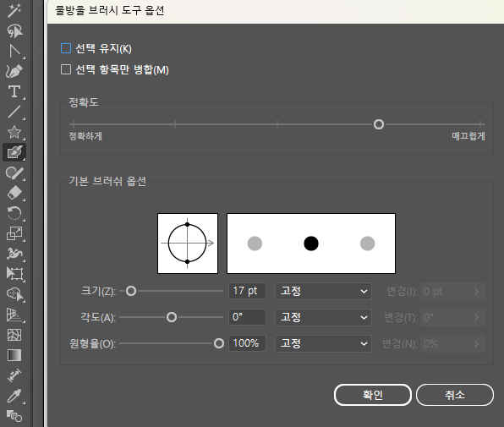
Task: Select the Gradient tool
Action: pos(14,355)
